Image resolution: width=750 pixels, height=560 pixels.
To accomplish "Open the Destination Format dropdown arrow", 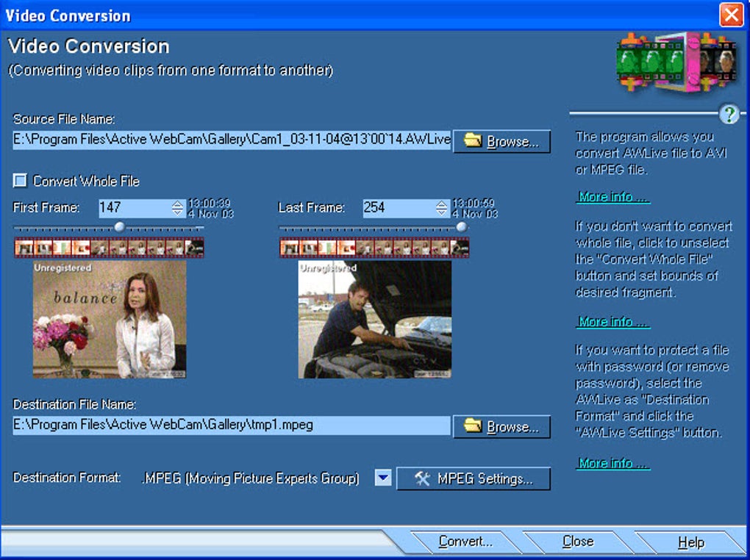I will pos(383,477).
